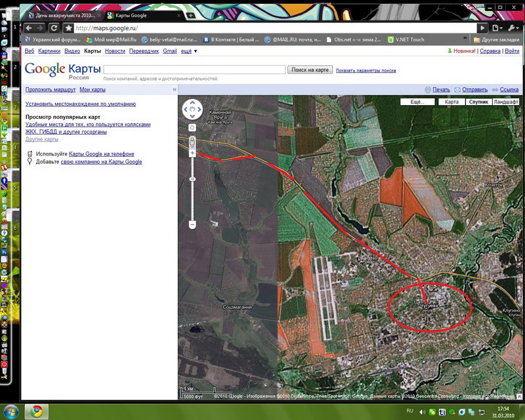Zoom in with the plus button
The height and width of the screenshot is (420, 525).
[x=192, y=153]
